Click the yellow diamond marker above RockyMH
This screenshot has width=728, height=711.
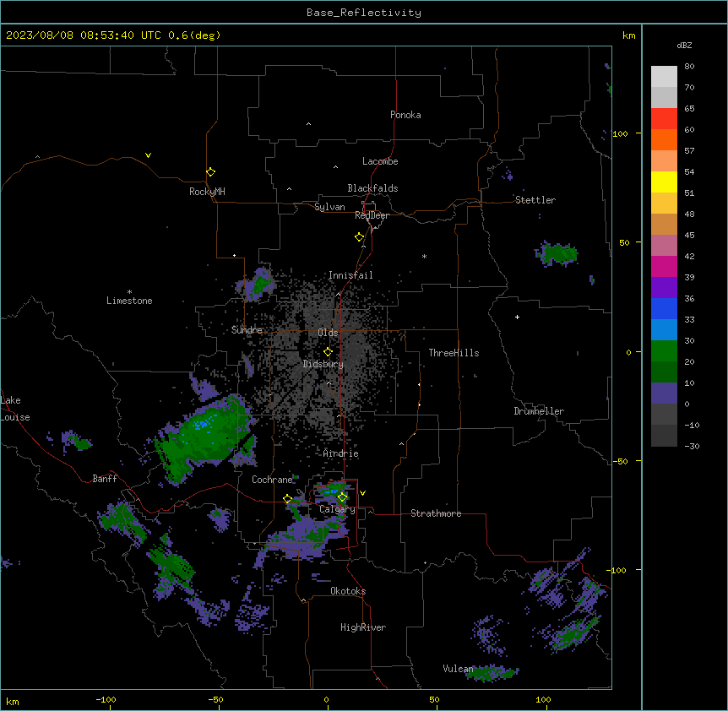pos(210,172)
